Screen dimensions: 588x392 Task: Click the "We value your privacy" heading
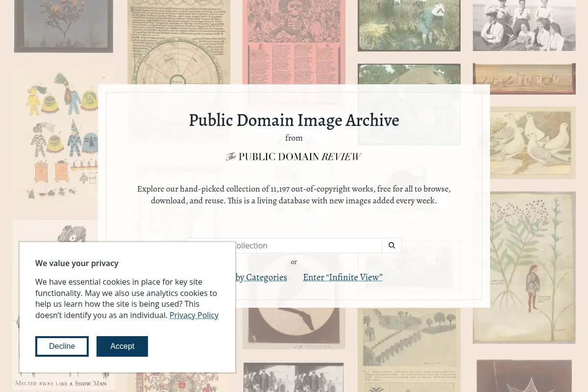pos(77,263)
